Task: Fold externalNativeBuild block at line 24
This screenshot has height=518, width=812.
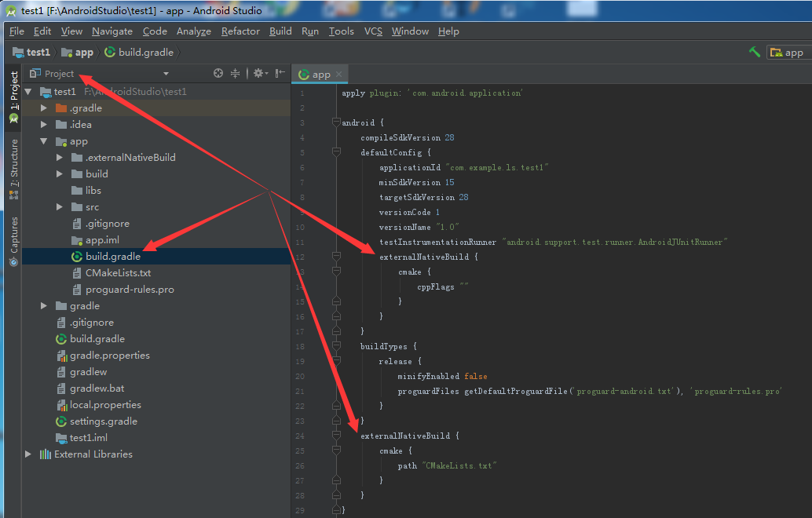Action: pos(336,436)
